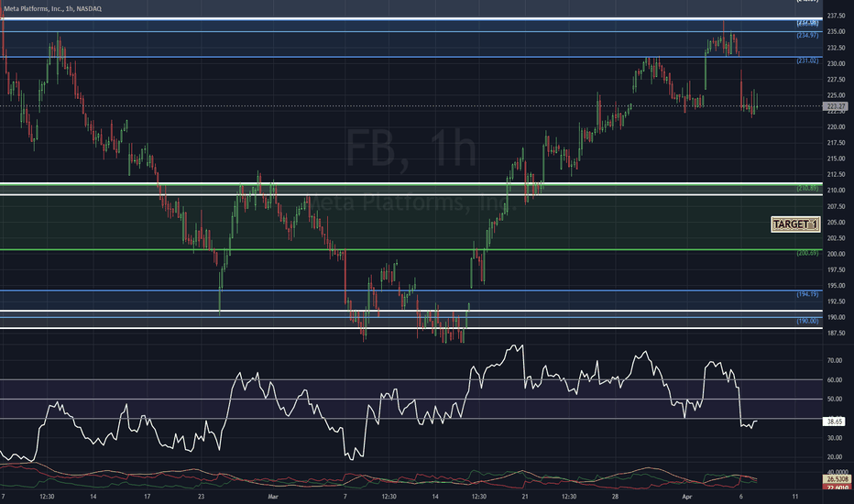The width and height of the screenshot is (854, 504).
Task: Click 70.00 on the RSI scale
Action: (835, 361)
